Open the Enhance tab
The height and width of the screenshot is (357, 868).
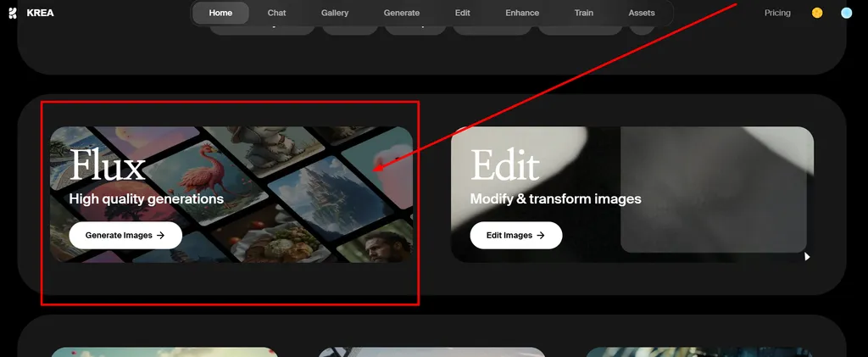pos(522,13)
